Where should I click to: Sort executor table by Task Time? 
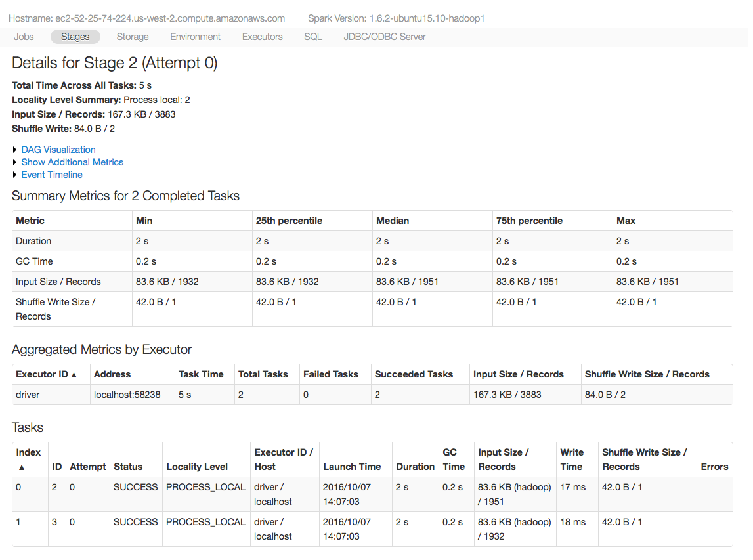pos(201,374)
